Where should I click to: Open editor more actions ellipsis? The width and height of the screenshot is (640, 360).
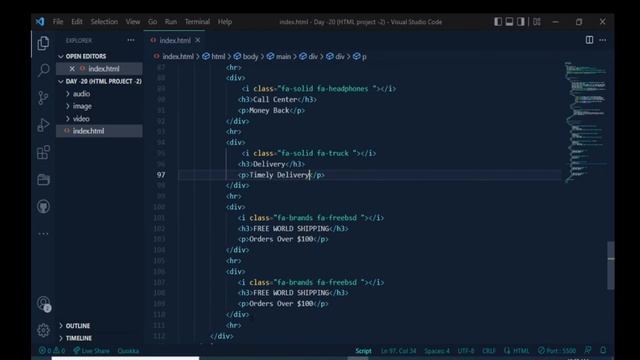pyautogui.click(x=602, y=40)
